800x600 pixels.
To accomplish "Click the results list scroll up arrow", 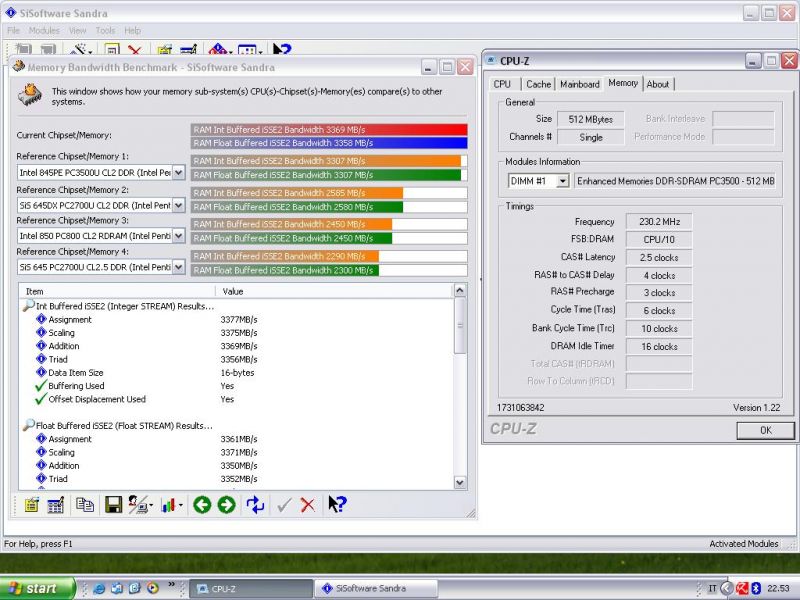I will point(460,290).
